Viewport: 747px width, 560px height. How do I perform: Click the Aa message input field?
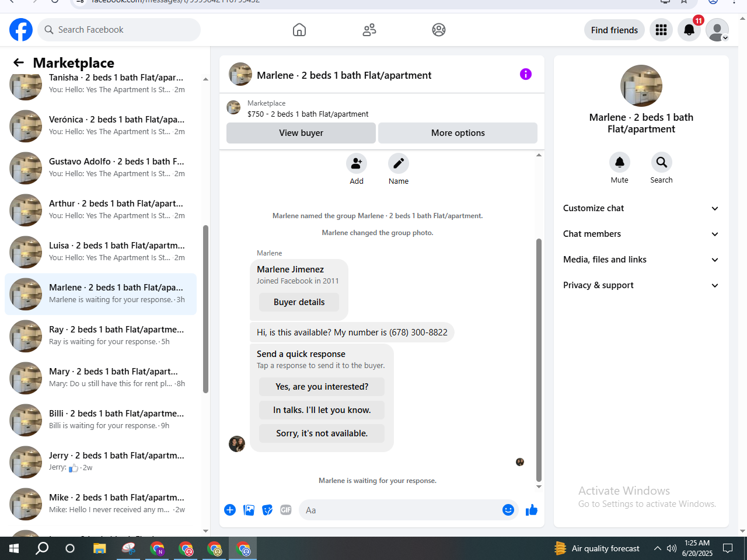click(400, 510)
